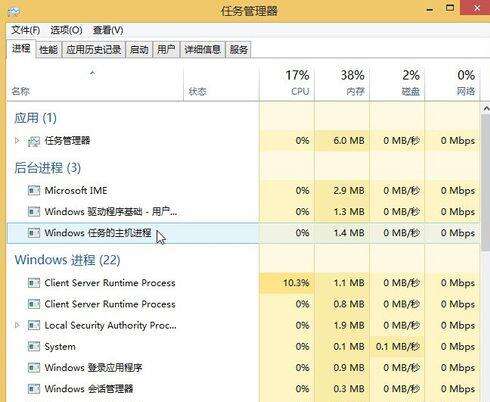Click the vertical scrollbar thumb
This screenshot has height=402, width=490.
point(486,183)
